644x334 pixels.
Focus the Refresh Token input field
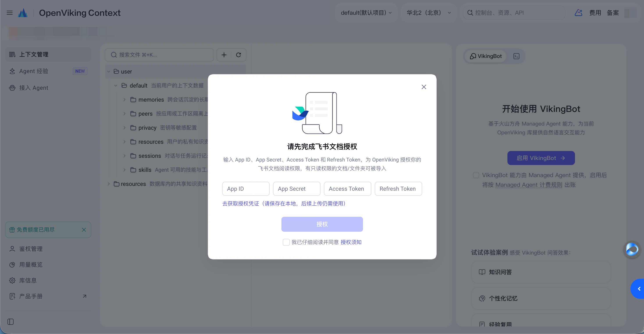point(398,189)
